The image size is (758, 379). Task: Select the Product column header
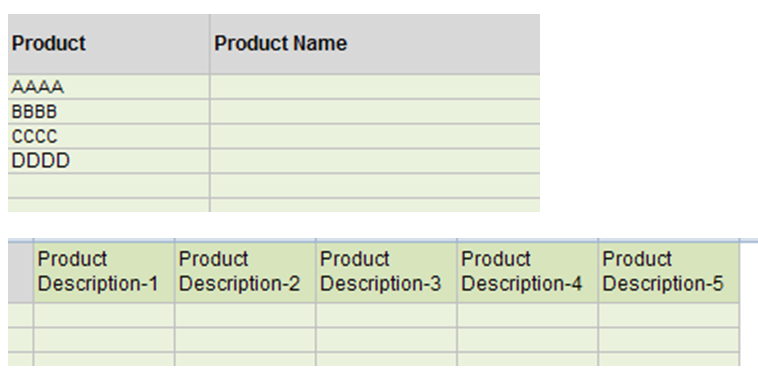point(109,44)
